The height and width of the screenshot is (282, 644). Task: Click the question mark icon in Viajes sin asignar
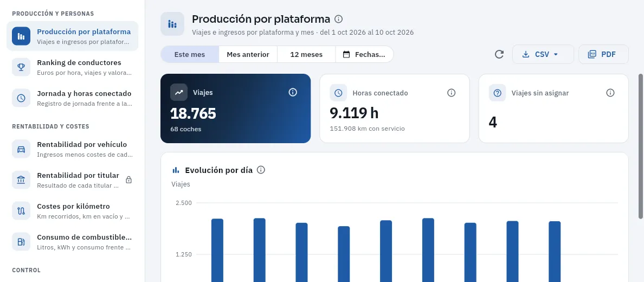[x=498, y=93]
